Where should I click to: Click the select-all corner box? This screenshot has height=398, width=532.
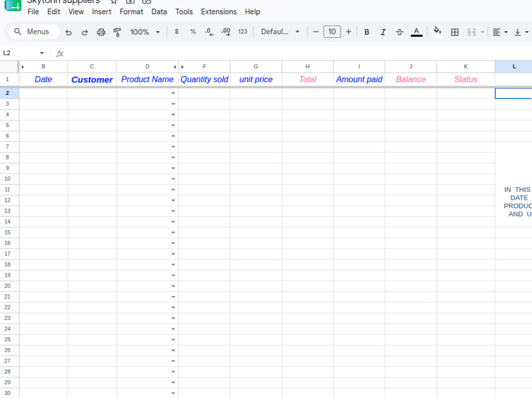point(9,67)
